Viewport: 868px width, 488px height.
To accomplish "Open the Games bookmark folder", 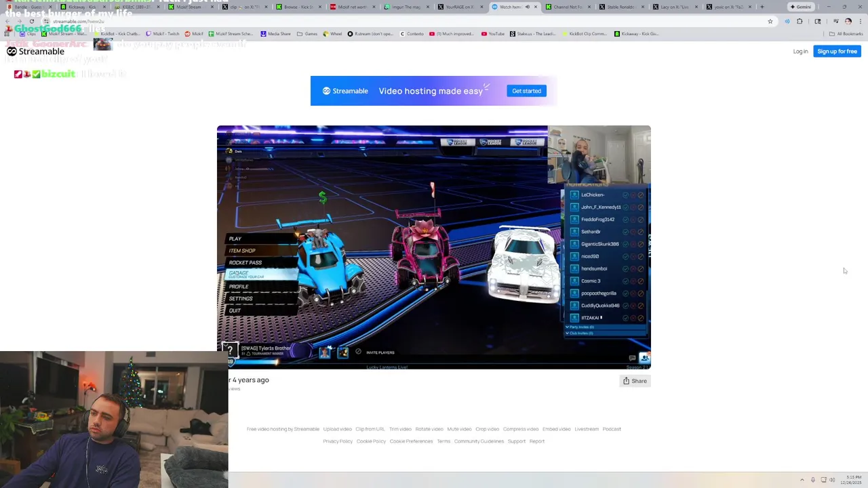I will 308,34.
